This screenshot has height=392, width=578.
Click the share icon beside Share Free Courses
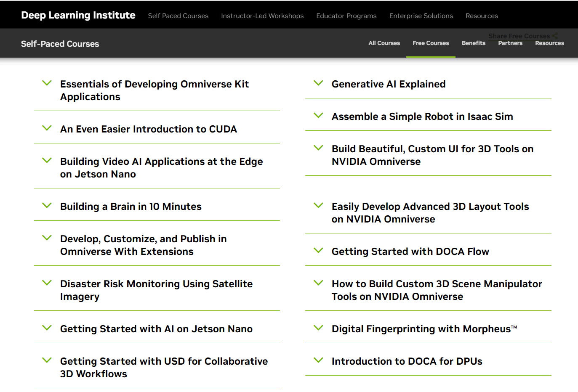coord(555,36)
